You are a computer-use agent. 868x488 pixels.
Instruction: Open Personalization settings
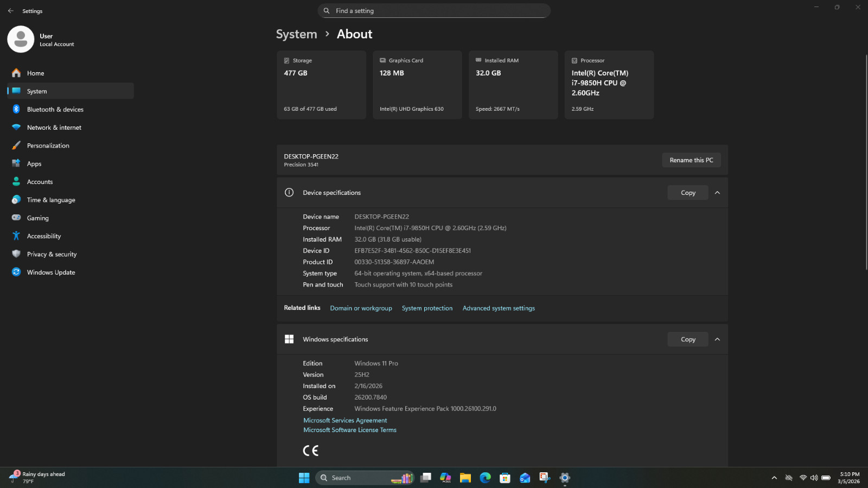click(x=71, y=145)
